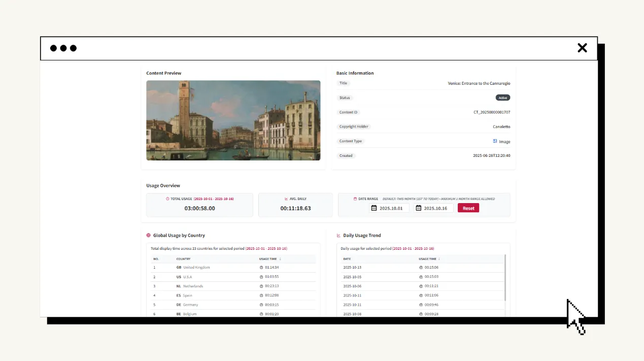Click the sort arrow in the country table's Usage Time header

click(280, 259)
